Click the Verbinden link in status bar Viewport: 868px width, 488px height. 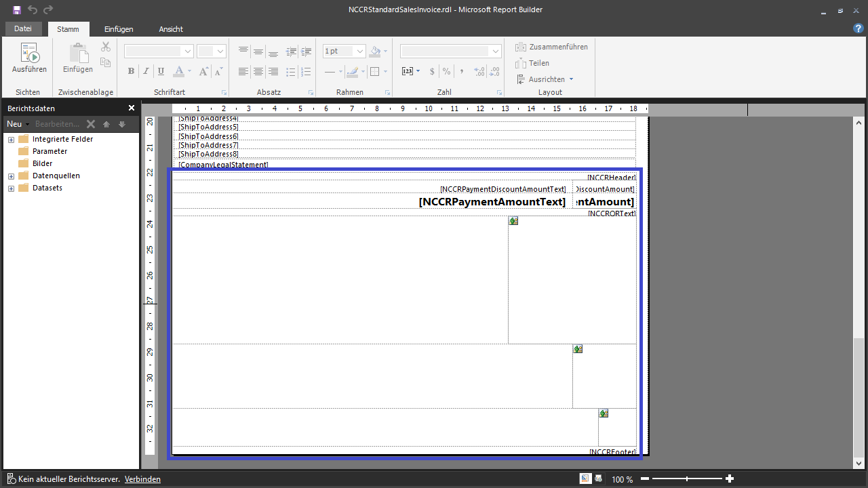click(x=142, y=479)
